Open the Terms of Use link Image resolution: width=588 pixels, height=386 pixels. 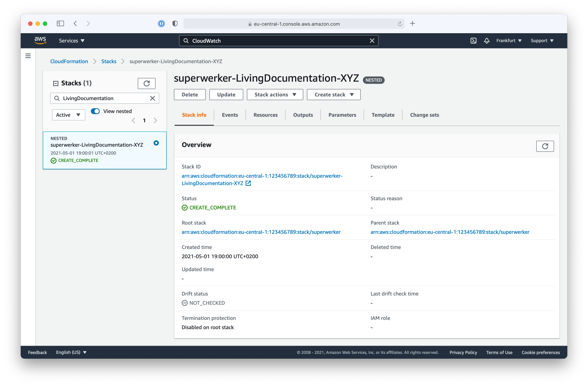coord(499,352)
